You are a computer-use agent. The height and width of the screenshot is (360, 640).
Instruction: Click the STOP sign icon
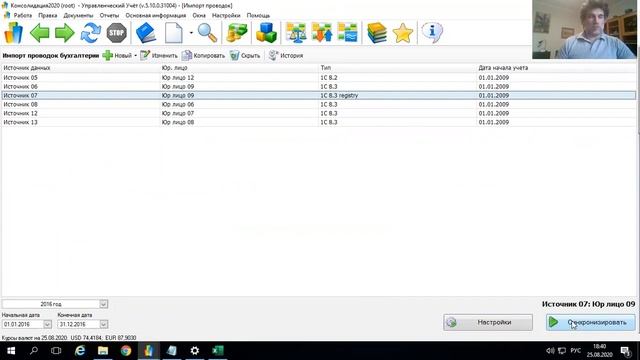[x=116, y=33]
